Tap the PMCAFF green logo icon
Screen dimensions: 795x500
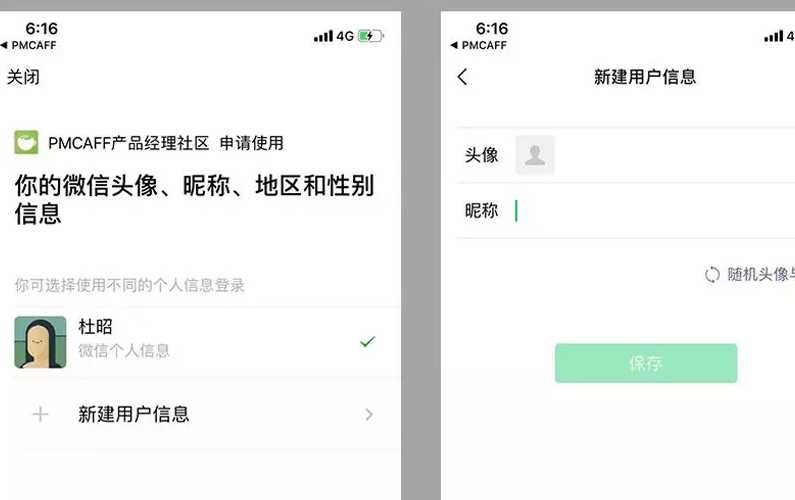pyautogui.click(x=26, y=142)
